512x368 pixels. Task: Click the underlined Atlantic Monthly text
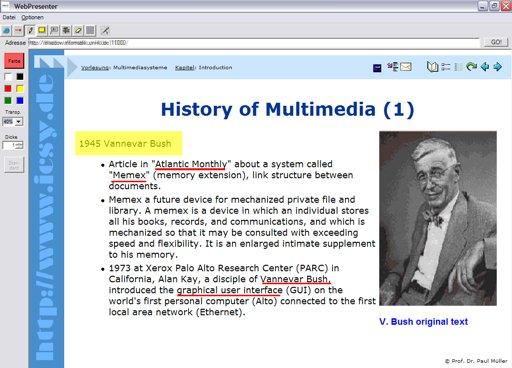click(191, 164)
